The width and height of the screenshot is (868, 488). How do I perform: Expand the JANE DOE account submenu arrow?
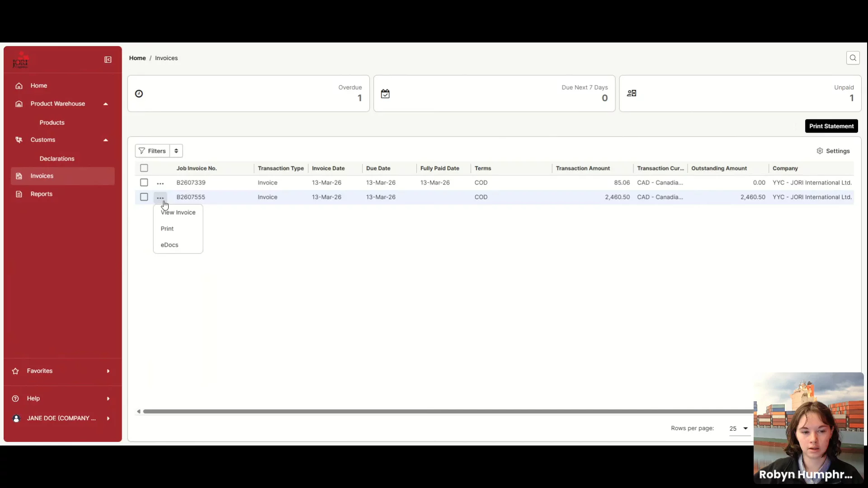(108, 418)
